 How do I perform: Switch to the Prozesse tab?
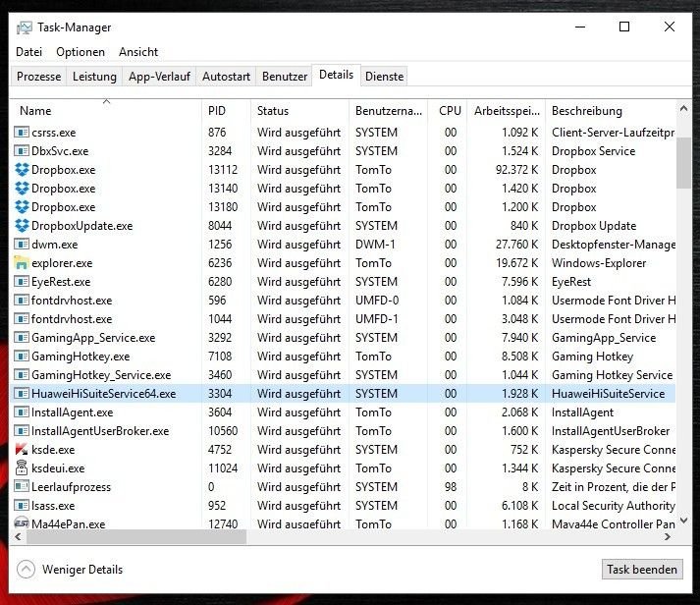tap(39, 77)
